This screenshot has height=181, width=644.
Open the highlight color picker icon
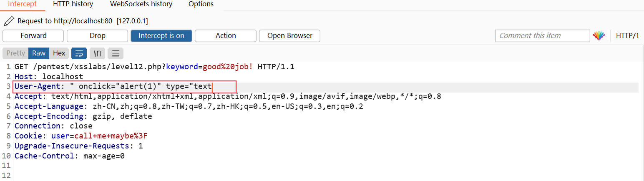[599, 36]
